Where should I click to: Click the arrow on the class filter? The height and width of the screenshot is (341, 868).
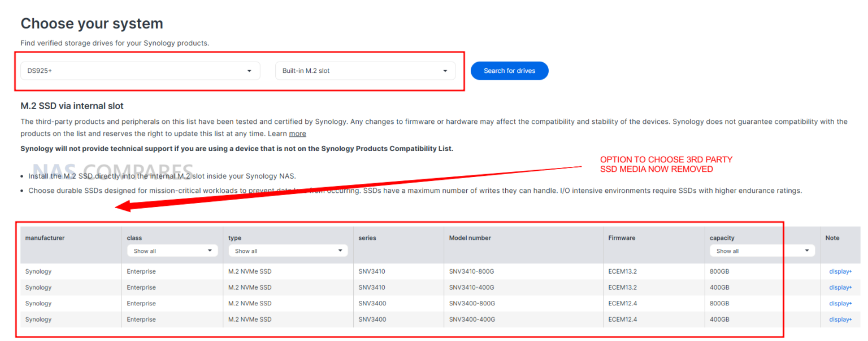[210, 251]
